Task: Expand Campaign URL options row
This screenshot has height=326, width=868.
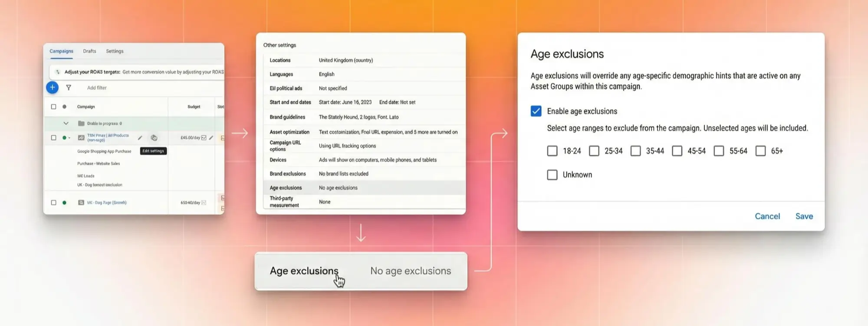Action: [x=364, y=146]
